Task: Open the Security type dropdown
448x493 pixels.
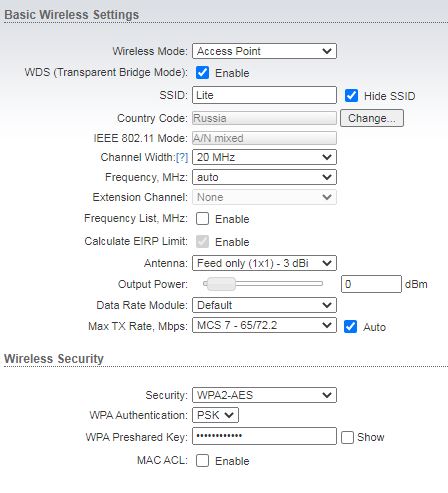Action: pyautogui.click(x=264, y=395)
